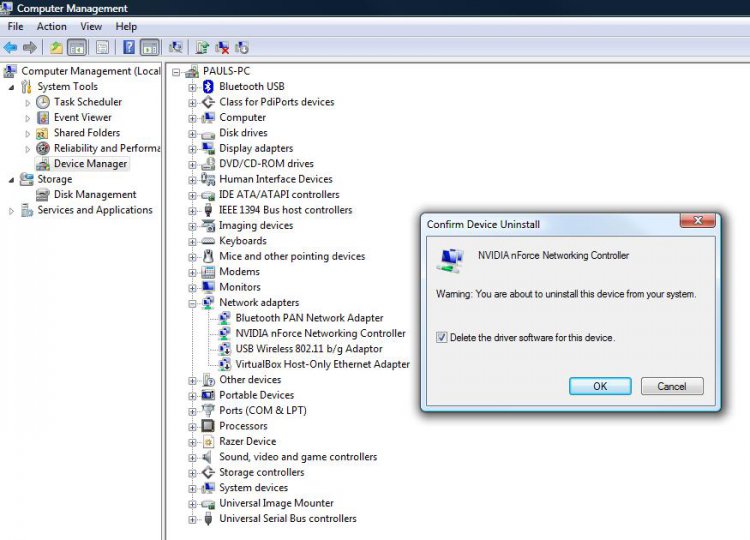750x540 pixels.
Task: Click the Event Viewer icon
Action: pyautogui.click(x=43, y=117)
